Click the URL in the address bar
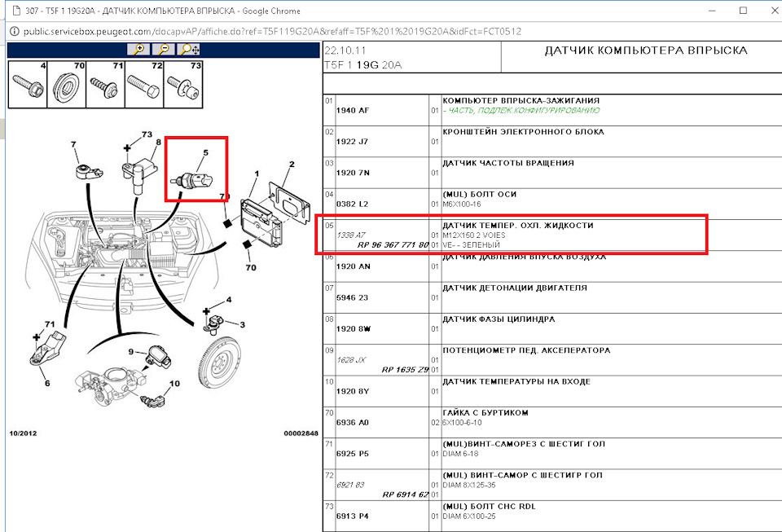 coord(272,32)
